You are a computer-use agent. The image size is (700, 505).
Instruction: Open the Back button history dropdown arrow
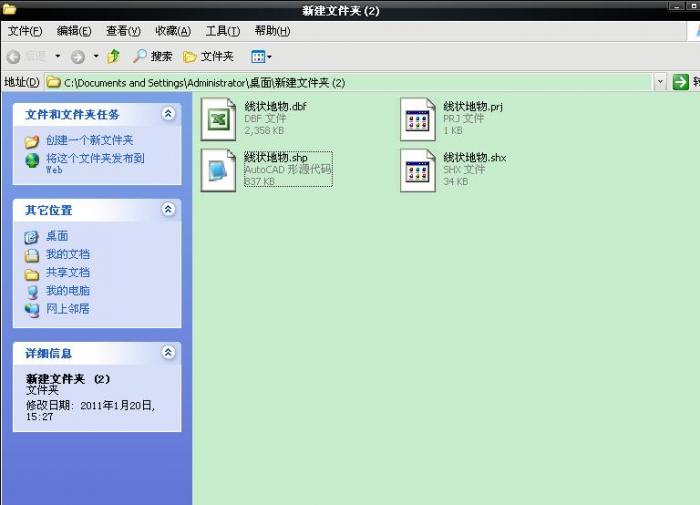[x=58, y=57]
